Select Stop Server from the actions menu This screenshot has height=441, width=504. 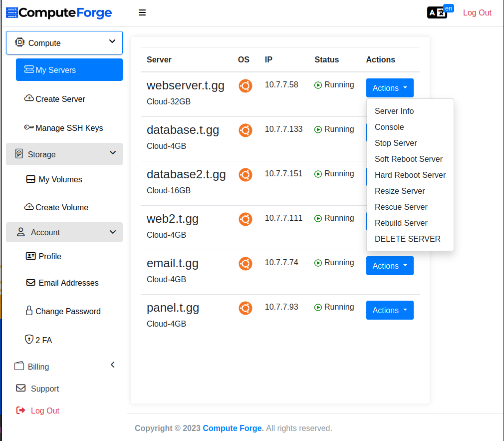[x=396, y=143]
